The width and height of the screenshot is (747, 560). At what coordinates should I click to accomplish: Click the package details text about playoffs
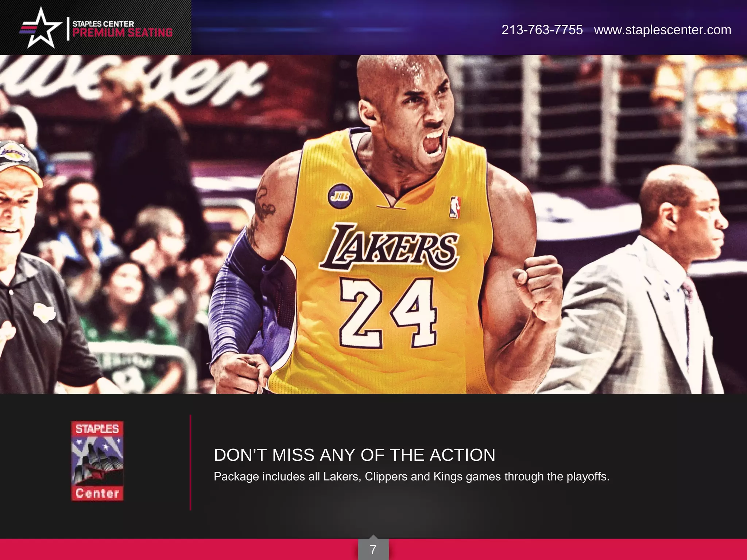411,477
